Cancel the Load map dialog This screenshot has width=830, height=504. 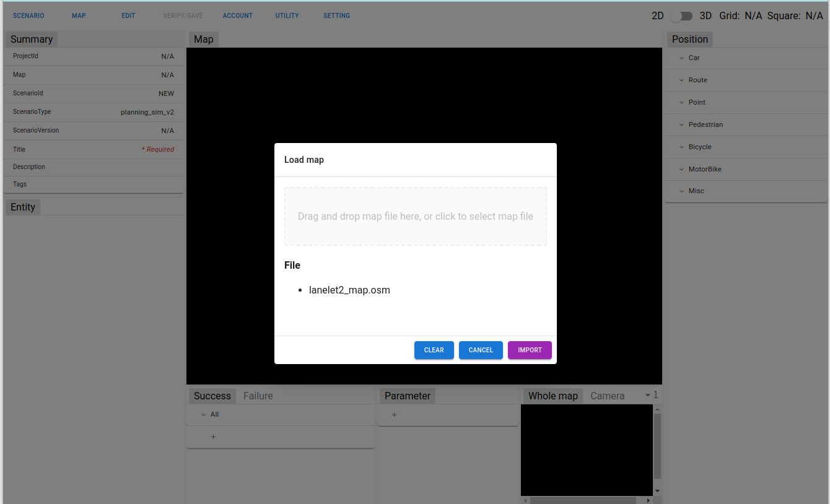481,350
